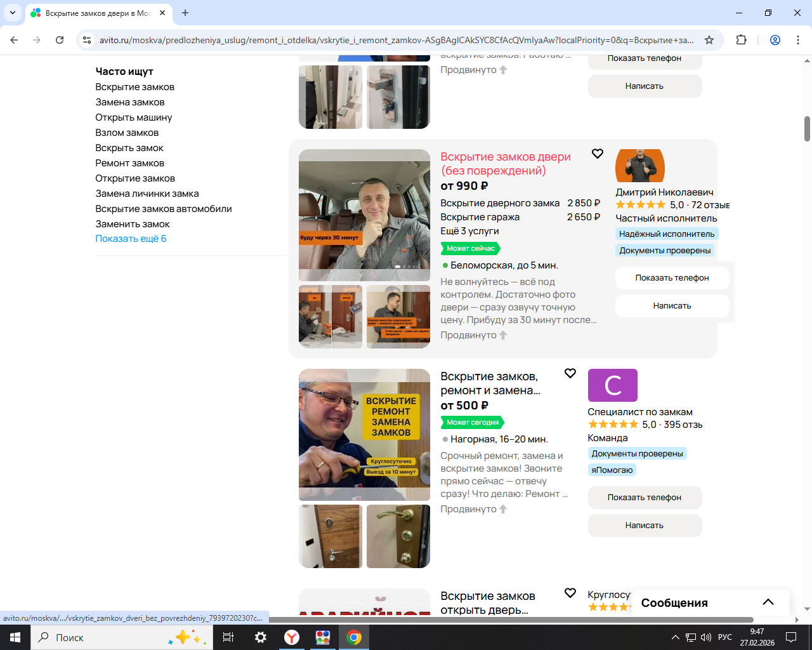Viewport: 812px width, 650px height.
Task: Close the Вскрытие замков двери browser tab
Action: coord(162,13)
